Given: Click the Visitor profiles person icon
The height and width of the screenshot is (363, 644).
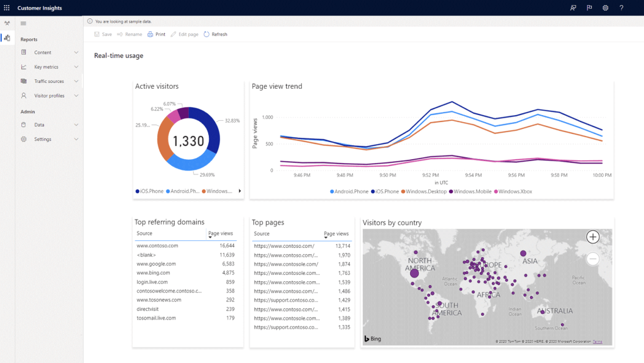Looking at the screenshot, I should click(x=24, y=96).
